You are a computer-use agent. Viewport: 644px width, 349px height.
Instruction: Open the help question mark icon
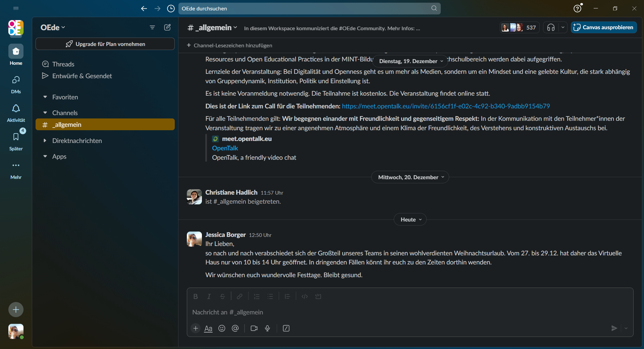(577, 8)
